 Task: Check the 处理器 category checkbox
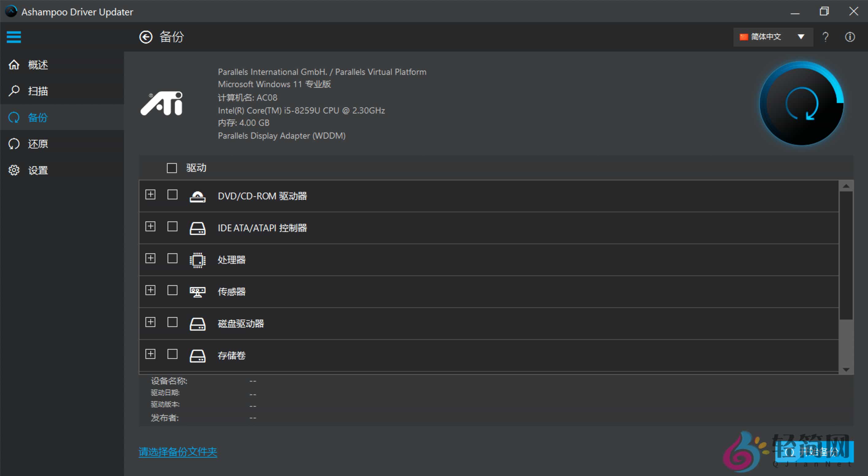[172, 259]
